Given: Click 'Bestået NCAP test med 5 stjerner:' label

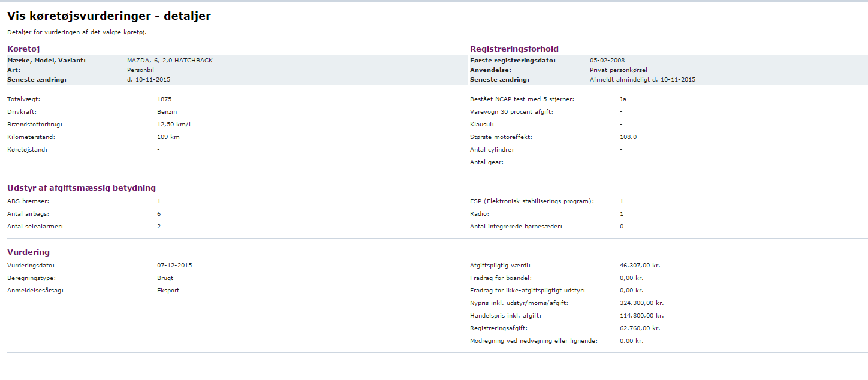Looking at the screenshot, I should [522, 99].
